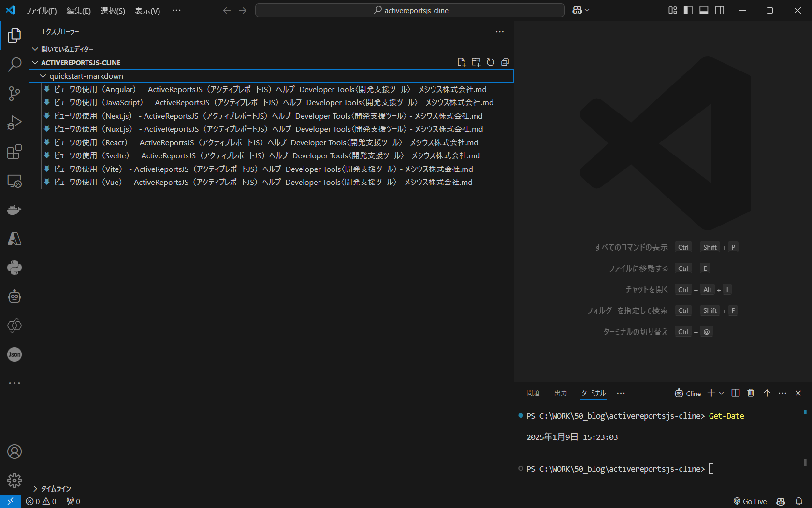Kill the terminal with trash icon

click(x=751, y=393)
